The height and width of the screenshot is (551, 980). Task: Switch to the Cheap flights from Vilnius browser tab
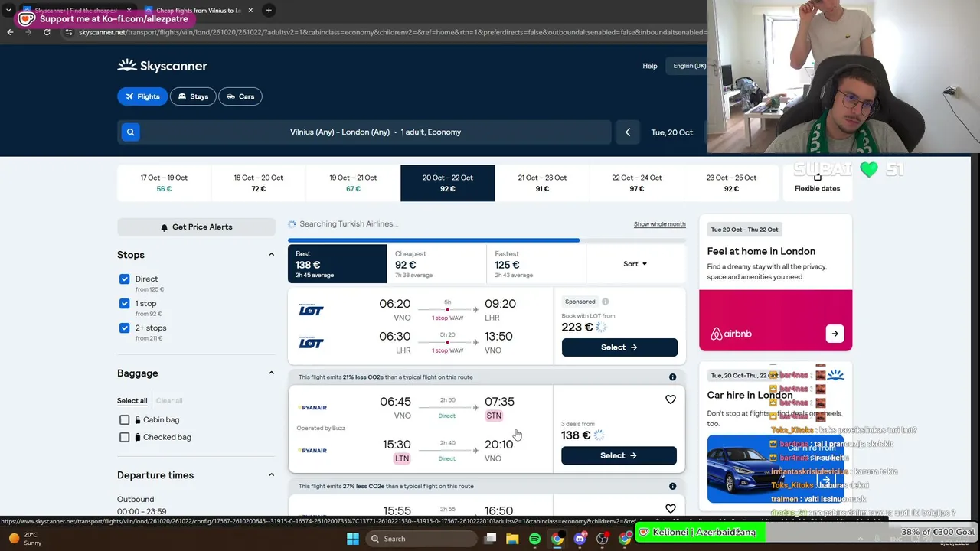click(x=199, y=11)
